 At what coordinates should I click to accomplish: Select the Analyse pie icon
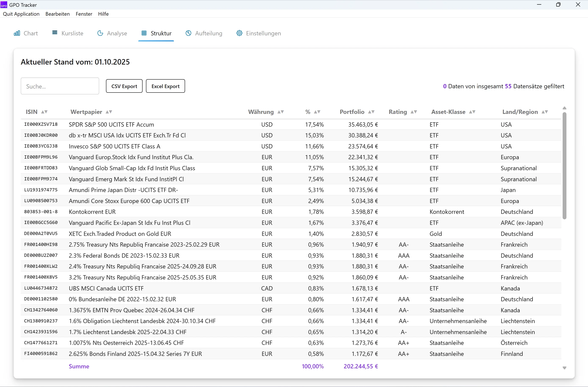pyautogui.click(x=100, y=33)
